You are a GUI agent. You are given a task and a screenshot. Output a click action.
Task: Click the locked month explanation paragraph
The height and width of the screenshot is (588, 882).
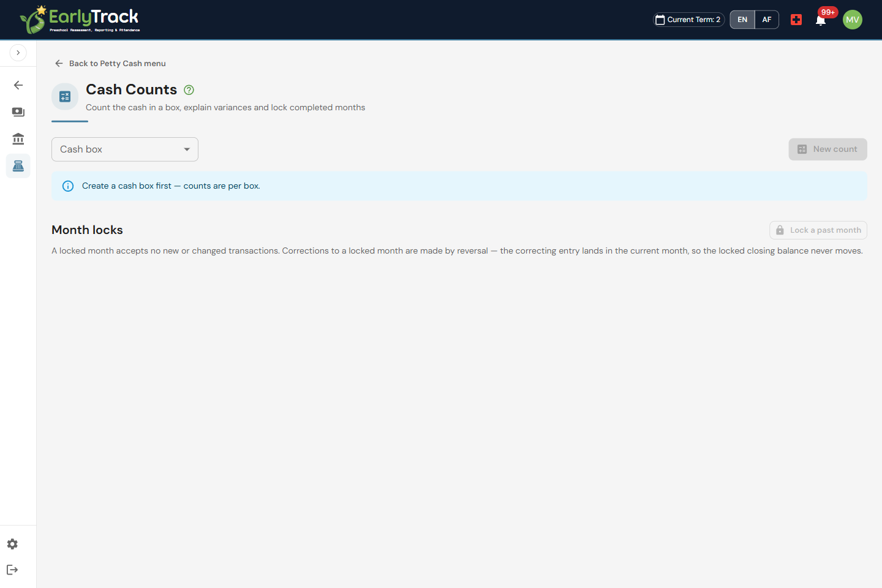[457, 251]
